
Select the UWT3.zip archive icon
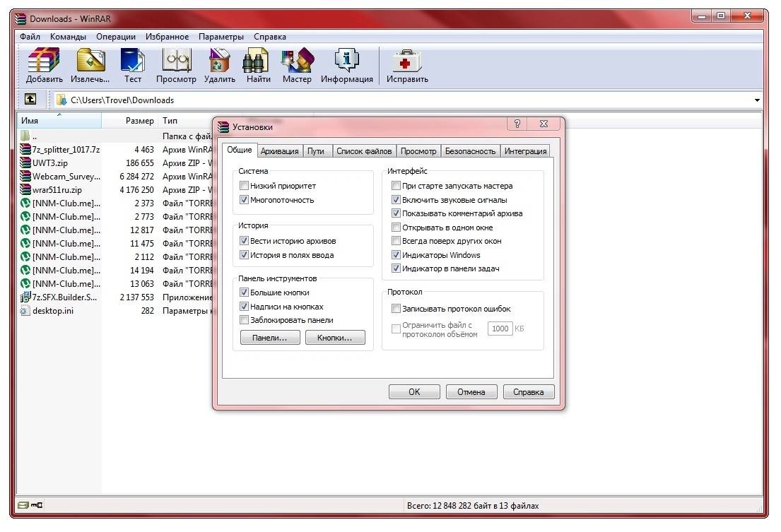(x=25, y=162)
